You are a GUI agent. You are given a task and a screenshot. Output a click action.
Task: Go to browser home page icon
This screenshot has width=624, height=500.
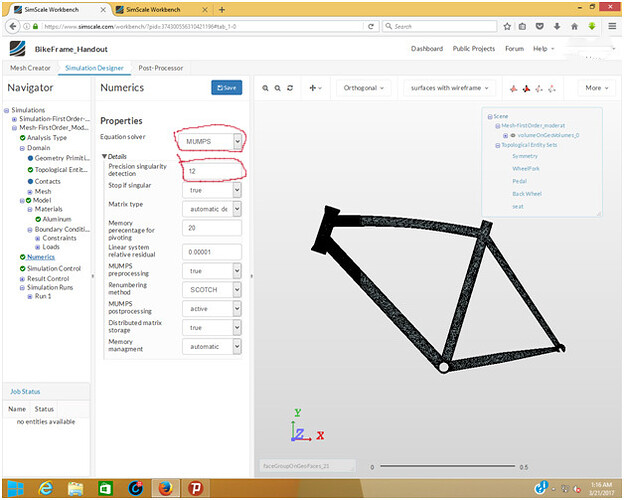click(574, 26)
